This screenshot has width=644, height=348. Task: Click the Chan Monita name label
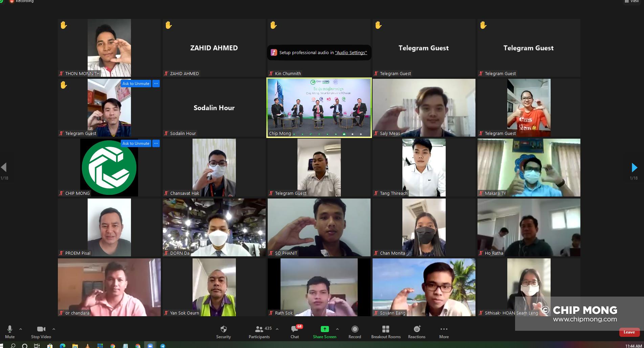coord(393,253)
